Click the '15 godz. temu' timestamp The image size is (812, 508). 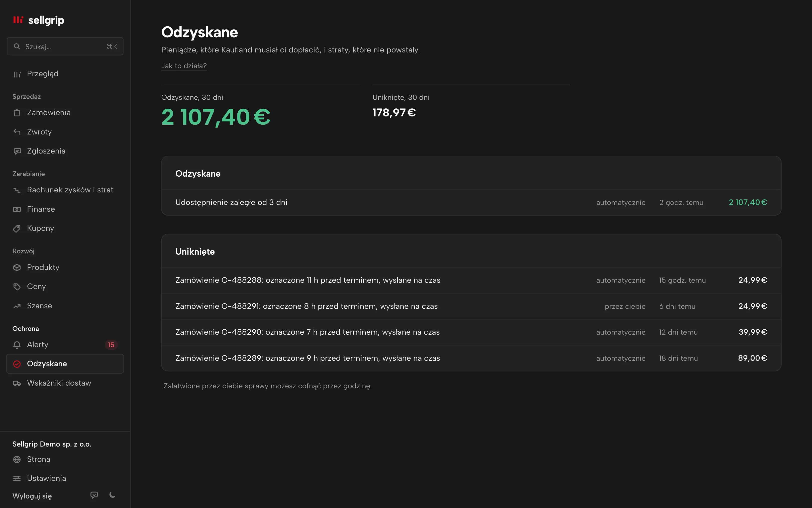[x=682, y=280]
